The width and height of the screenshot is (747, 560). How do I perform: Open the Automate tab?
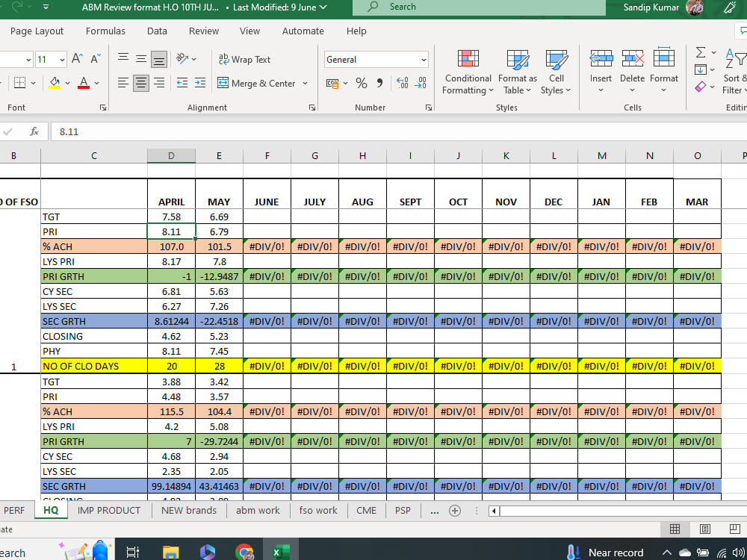[x=303, y=31]
